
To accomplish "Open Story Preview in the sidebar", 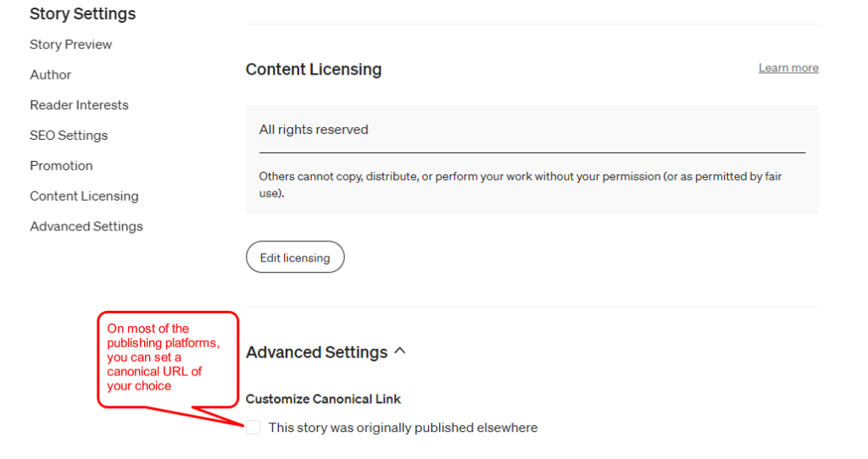I will pos(70,44).
